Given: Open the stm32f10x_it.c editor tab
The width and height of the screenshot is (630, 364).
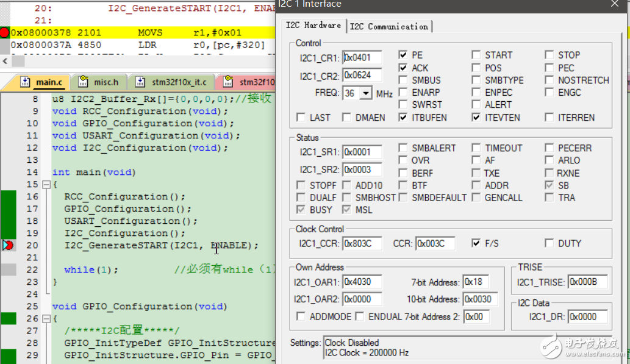Looking at the screenshot, I should coord(173,82).
